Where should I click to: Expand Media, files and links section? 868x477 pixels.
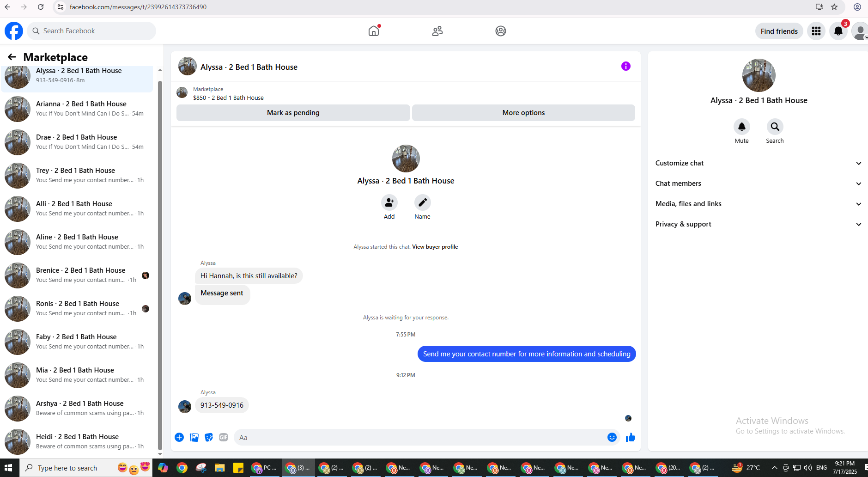coord(758,204)
